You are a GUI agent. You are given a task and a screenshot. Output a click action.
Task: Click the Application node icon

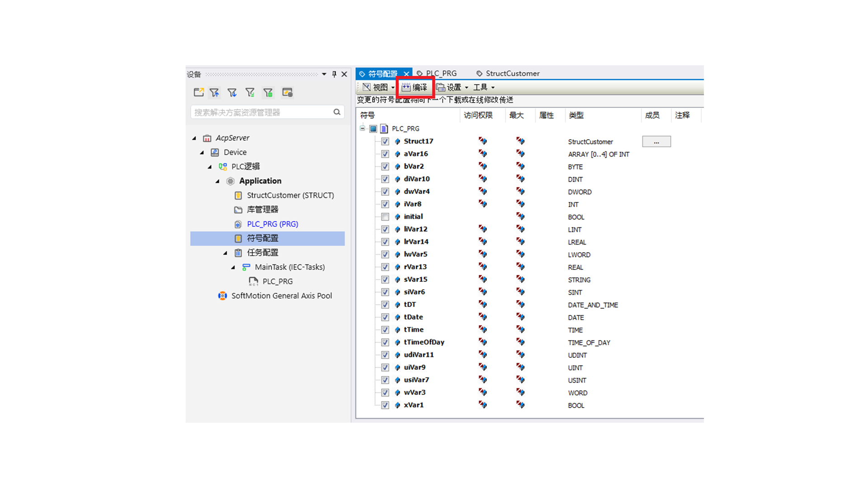[x=230, y=181]
